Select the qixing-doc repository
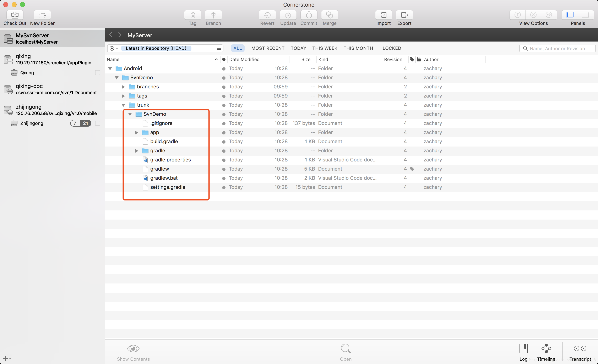The image size is (598, 364). [52, 89]
